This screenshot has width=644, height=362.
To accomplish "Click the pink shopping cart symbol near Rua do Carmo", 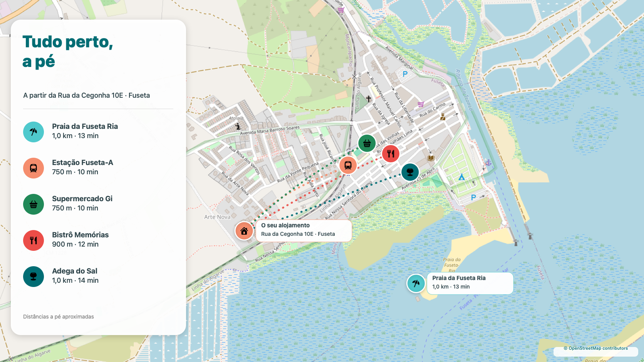I will click(x=421, y=104).
